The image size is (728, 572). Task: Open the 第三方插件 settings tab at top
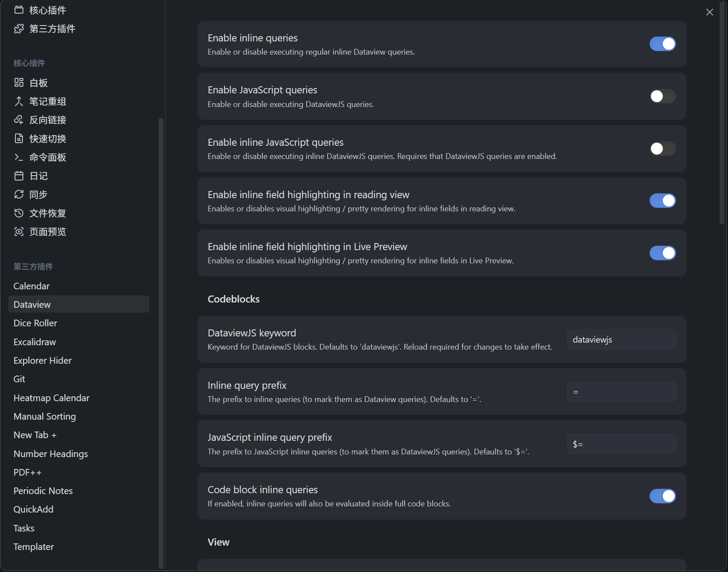click(52, 29)
